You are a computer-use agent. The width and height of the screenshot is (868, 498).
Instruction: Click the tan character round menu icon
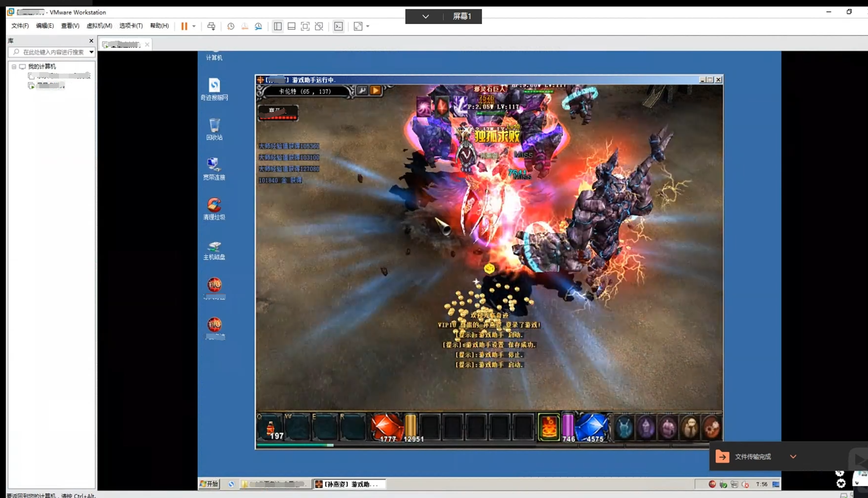[x=690, y=428]
